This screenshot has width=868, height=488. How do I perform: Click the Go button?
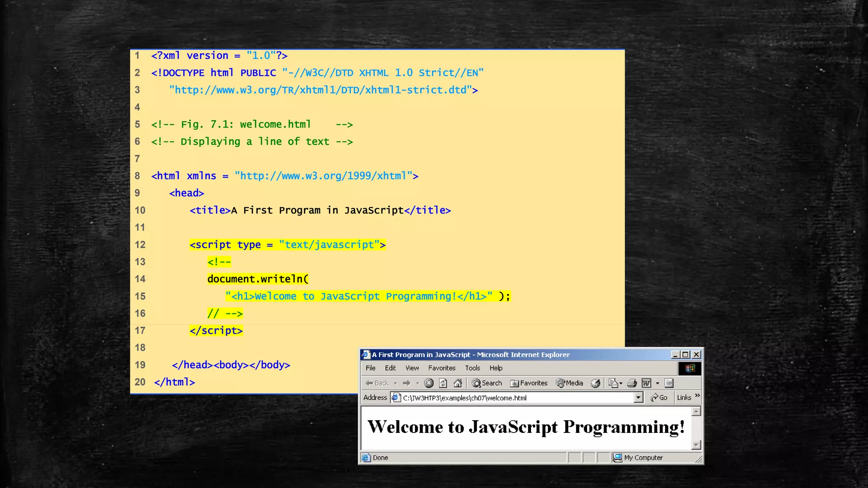tap(659, 397)
